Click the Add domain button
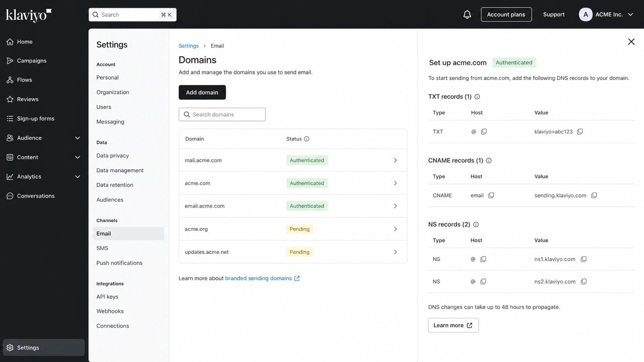The image size is (644, 362). pyautogui.click(x=202, y=92)
